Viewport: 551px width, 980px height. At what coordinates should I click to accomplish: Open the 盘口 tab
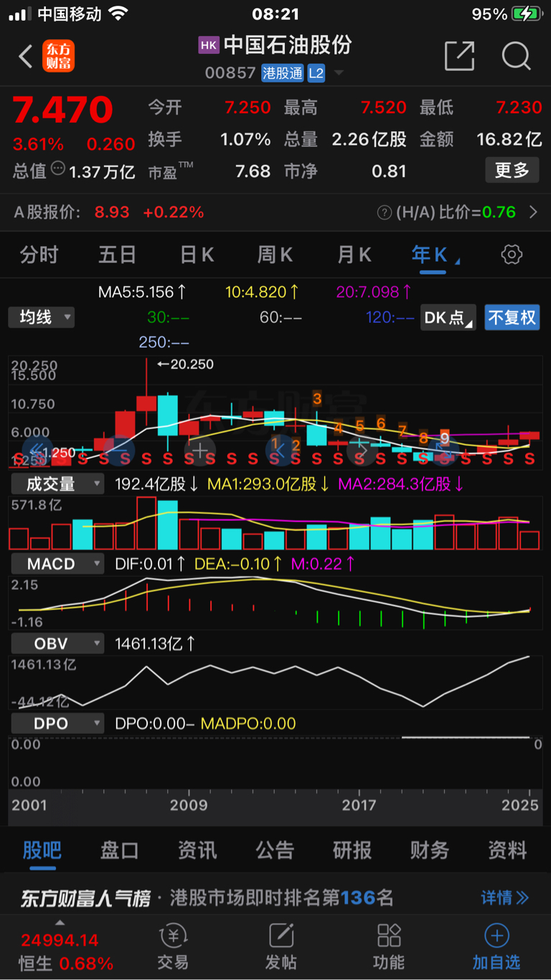pyautogui.click(x=120, y=850)
